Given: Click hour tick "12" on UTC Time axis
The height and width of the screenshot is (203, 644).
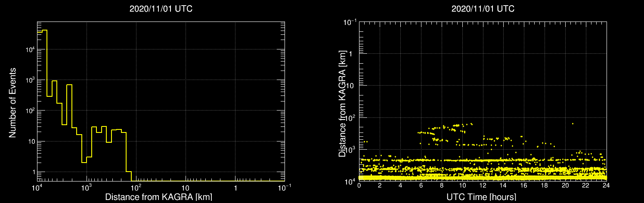Looking at the screenshot, I should [x=483, y=186].
